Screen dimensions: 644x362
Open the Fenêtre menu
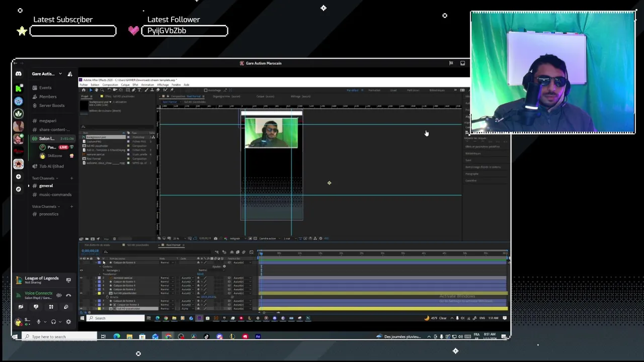[176, 84]
